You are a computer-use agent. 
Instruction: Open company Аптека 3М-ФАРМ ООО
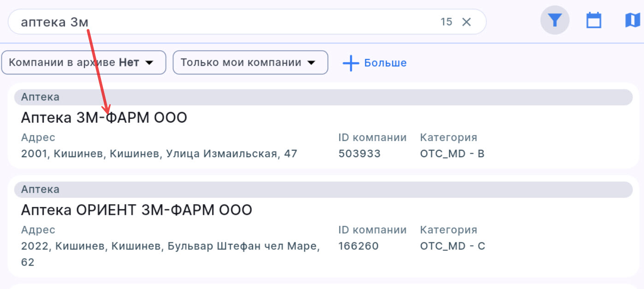click(x=104, y=117)
